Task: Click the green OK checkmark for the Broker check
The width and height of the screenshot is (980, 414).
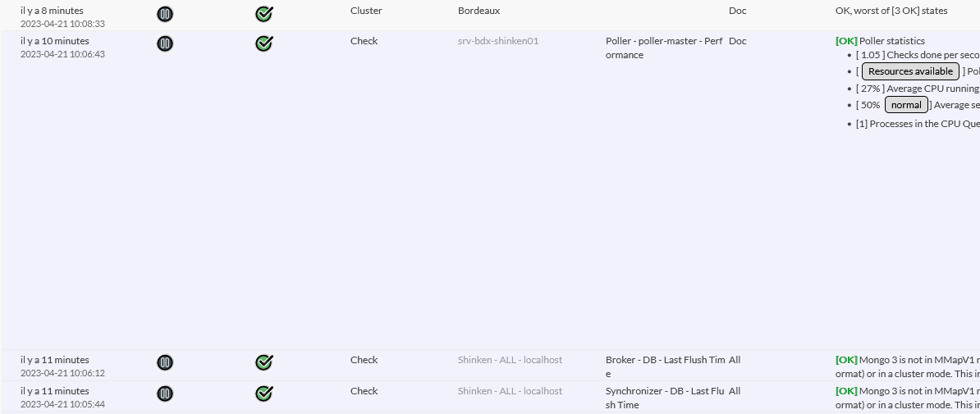Action: click(264, 362)
